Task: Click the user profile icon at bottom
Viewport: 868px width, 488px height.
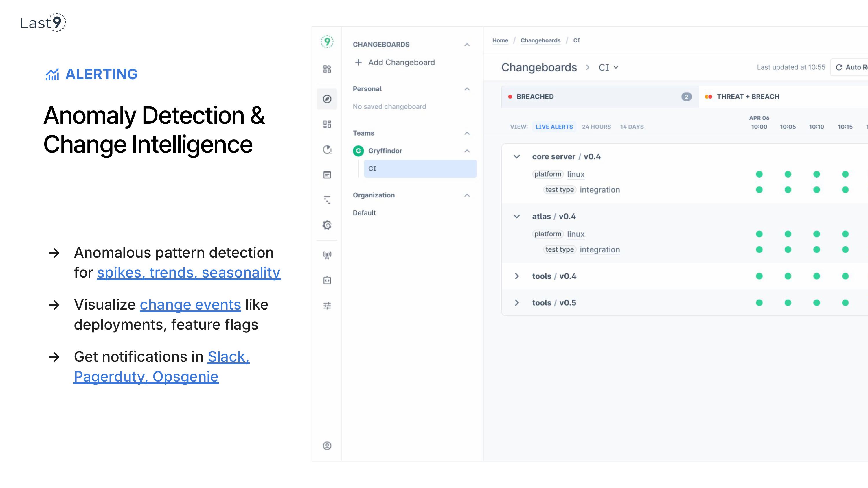Action: pyautogui.click(x=327, y=446)
